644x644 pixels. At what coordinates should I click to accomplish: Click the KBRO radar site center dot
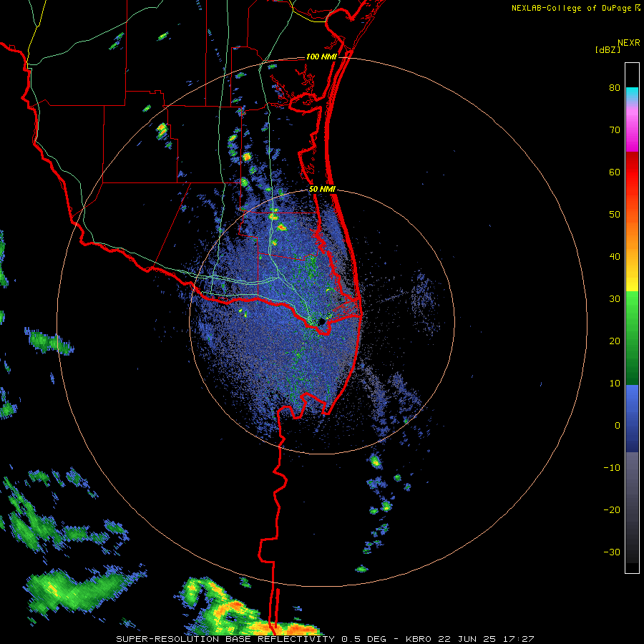tap(321, 321)
